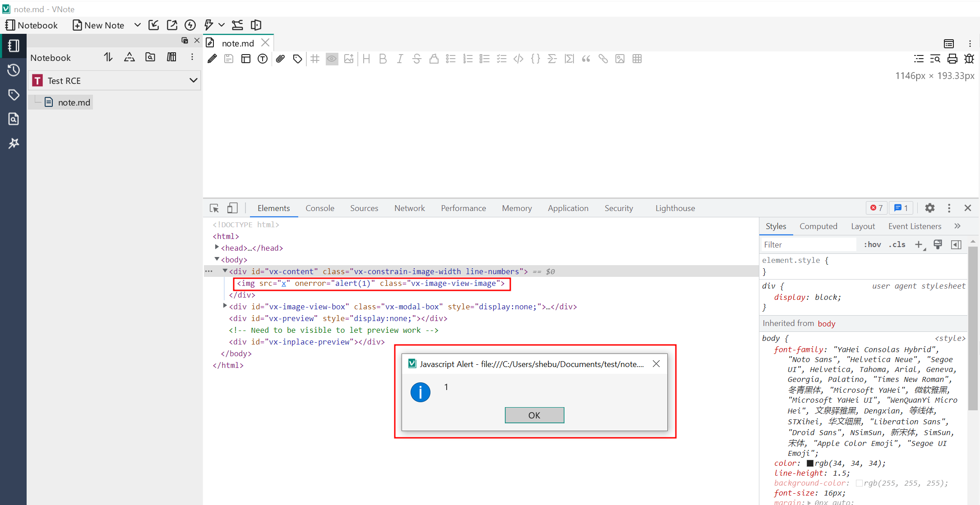Open DevTools settings gear
The image size is (980, 505).
[x=930, y=208]
